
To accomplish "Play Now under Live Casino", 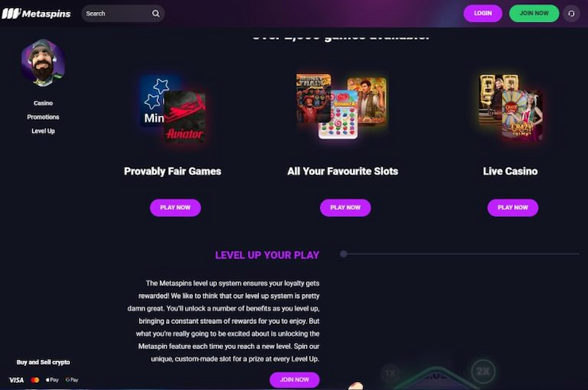I will (513, 207).
